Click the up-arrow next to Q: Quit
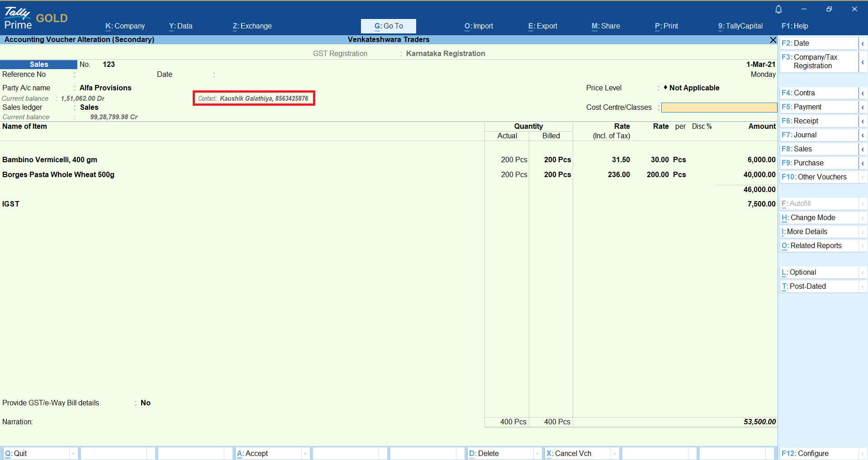This screenshot has height=460, width=868. click(73, 454)
